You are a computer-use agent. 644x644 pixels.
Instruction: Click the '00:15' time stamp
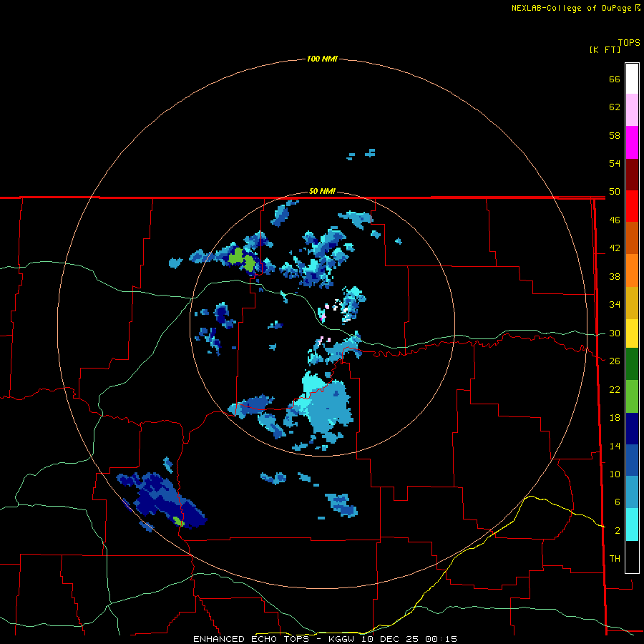click(x=441, y=639)
